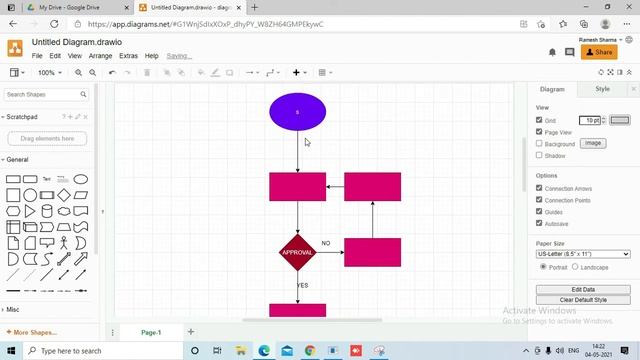Toggle the Autosave checkbox

(x=539, y=223)
